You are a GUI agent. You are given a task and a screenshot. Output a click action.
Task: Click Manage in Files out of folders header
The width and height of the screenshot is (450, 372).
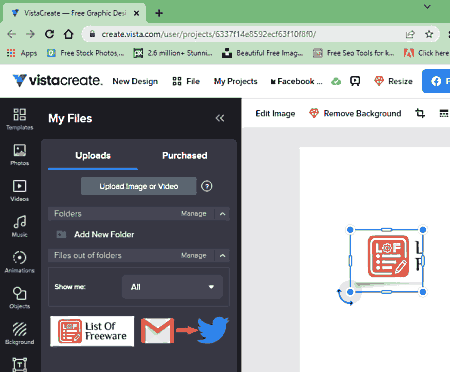tap(194, 256)
